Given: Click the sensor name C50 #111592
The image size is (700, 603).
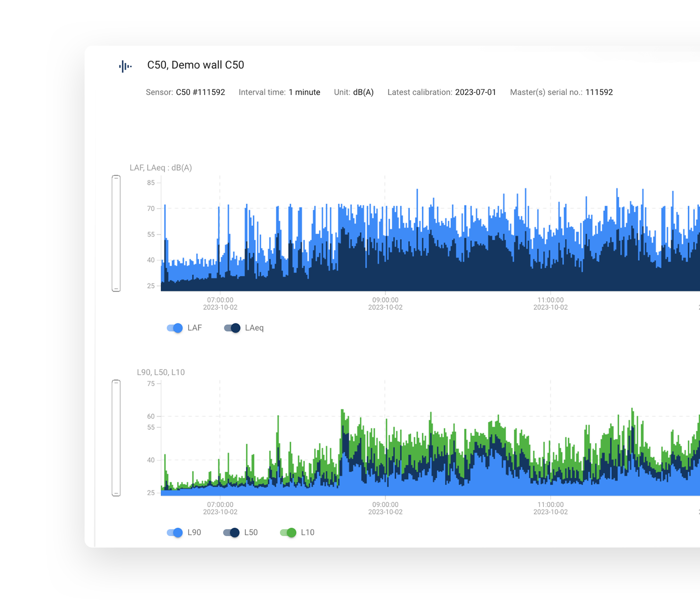Looking at the screenshot, I should [x=200, y=92].
